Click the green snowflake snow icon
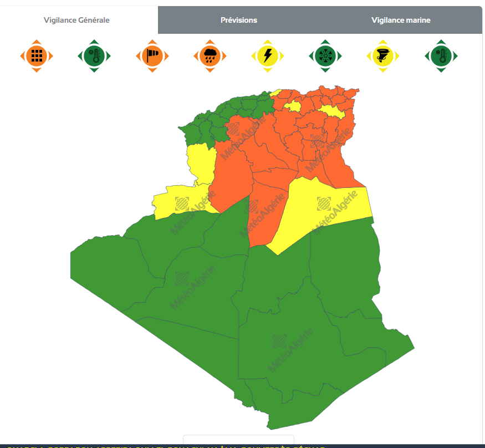Image resolution: width=485 pixels, height=448 pixels. pos(325,55)
